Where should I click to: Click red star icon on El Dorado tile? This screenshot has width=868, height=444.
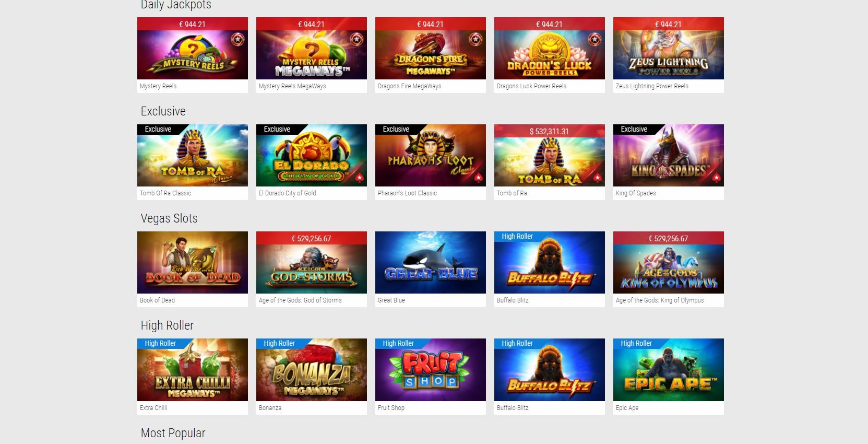click(360, 178)
